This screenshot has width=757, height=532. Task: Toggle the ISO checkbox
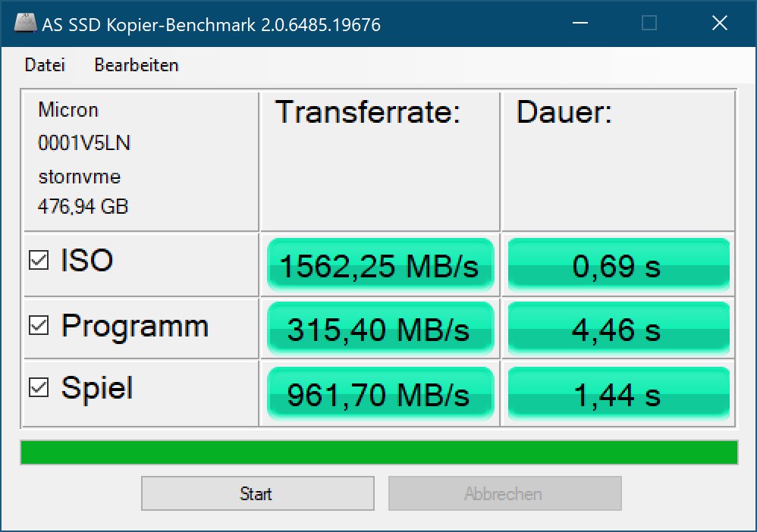(x=38, y=261)
